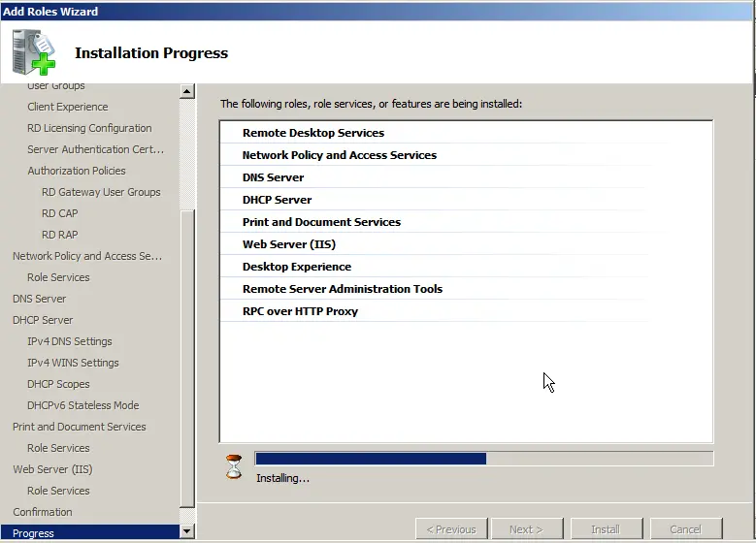This screenshot has height=543, width=756.
Task: Click Remote Desktop Services in install list
Action: coord(312,133)
